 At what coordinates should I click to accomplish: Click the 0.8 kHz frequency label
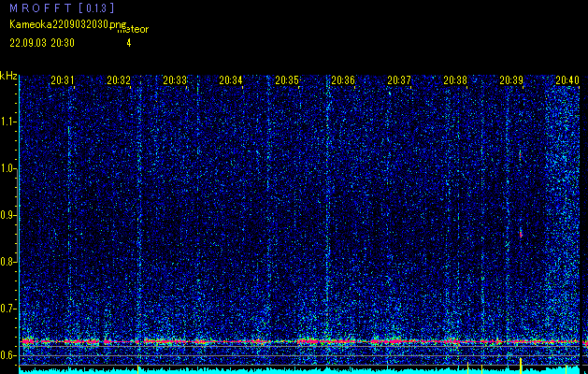coord(8,262)
